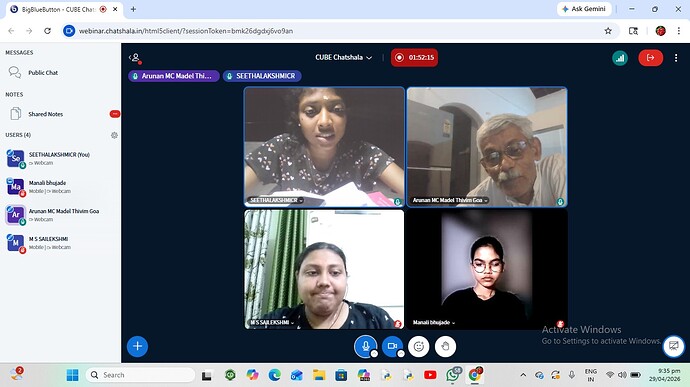The image size is (690, 387).
Task: Click SEETHALAKSHMICR talking indicator pill
Action: point(262,76)
